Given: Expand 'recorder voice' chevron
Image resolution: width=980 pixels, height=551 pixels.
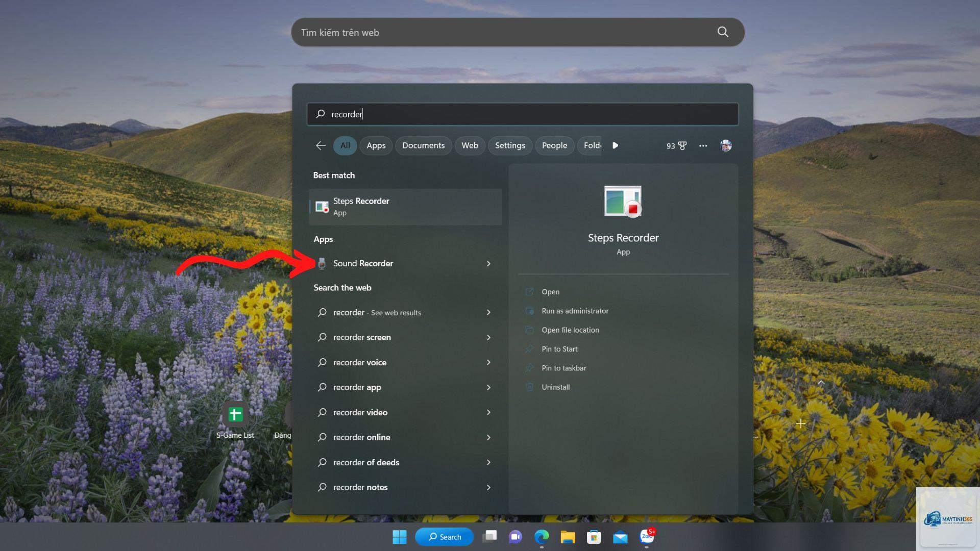Looking at the screenshot, I should click(x=488, y=362).
